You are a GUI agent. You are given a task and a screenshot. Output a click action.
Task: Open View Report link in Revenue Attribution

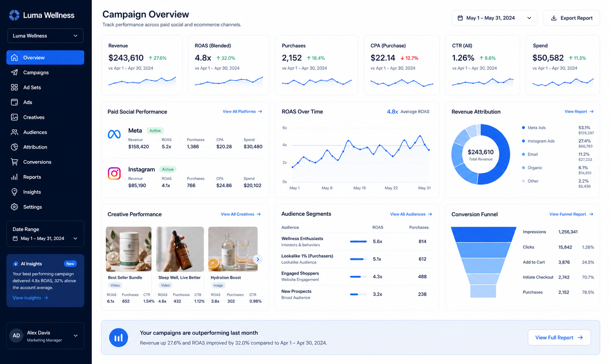click(579, 112)
